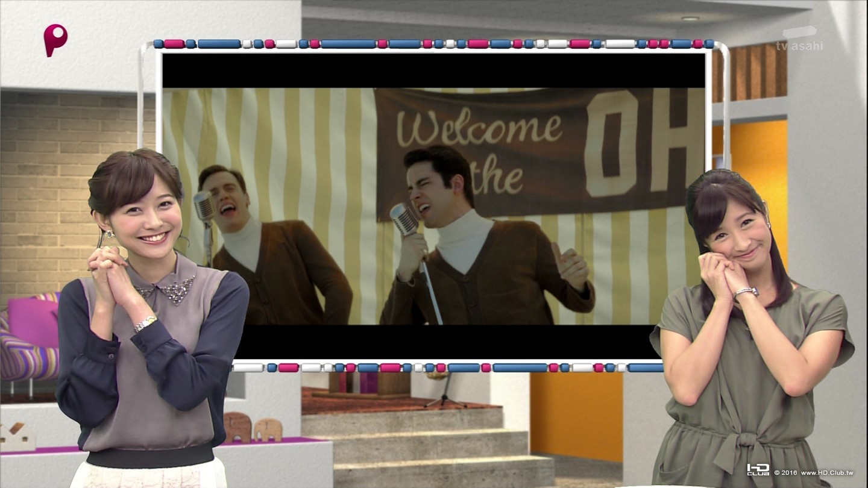Click the pink P program logo
The height and width of the screenshot is (488, 868).
point(55,40)
